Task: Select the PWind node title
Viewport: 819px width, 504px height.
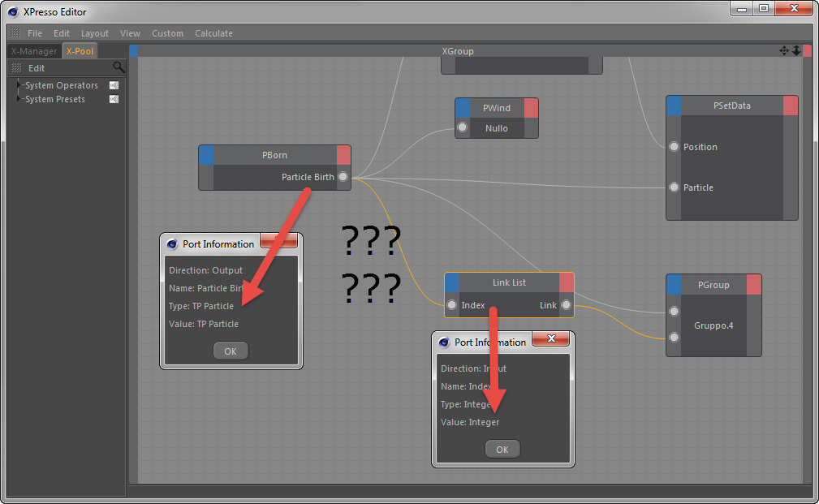Action: [x=497, y=108]
